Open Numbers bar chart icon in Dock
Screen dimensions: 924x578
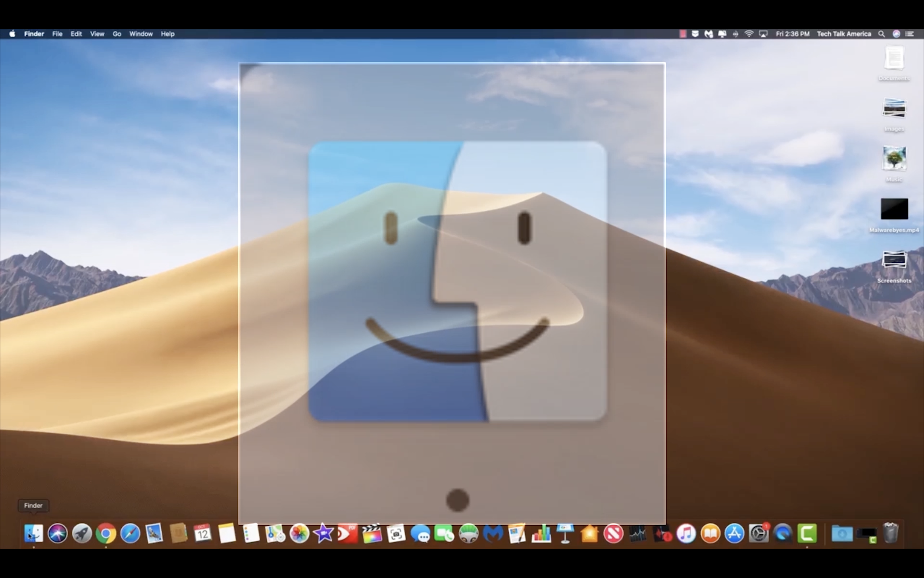[x=541, y=533]
